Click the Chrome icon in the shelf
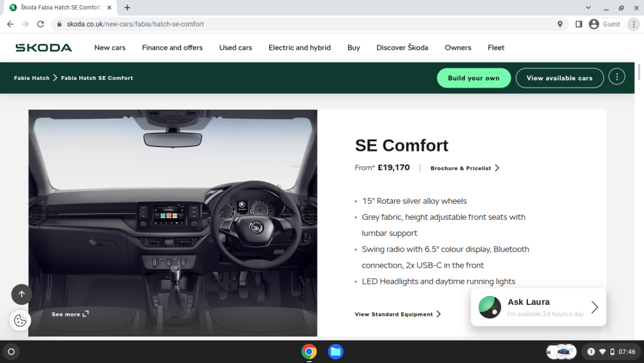The image size is (644, 363). [x=309, y=351]
